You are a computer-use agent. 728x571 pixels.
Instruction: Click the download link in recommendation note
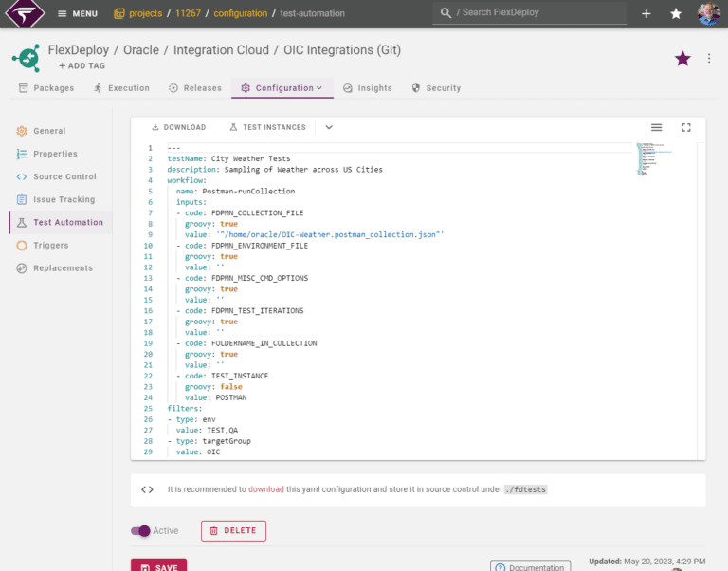click(x=266, y=489)
